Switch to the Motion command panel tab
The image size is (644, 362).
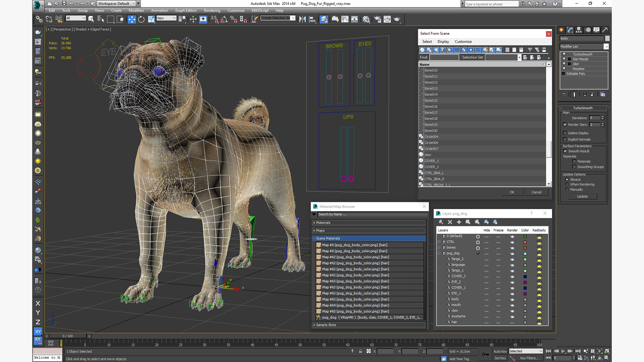tap(588, 30)
